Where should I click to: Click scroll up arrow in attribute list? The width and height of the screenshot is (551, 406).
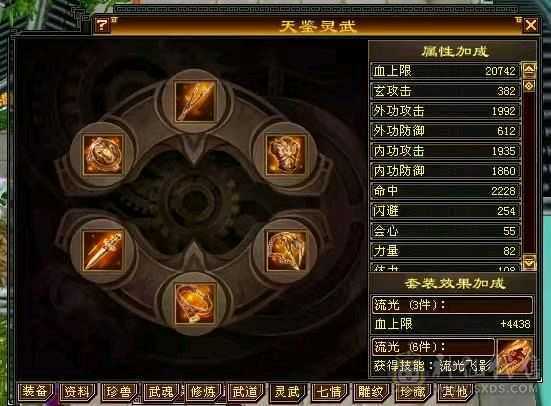[529, 69]
